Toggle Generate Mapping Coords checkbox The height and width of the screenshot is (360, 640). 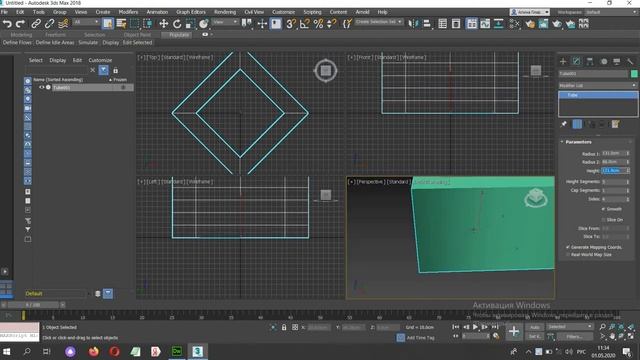[x=568, y=247]
